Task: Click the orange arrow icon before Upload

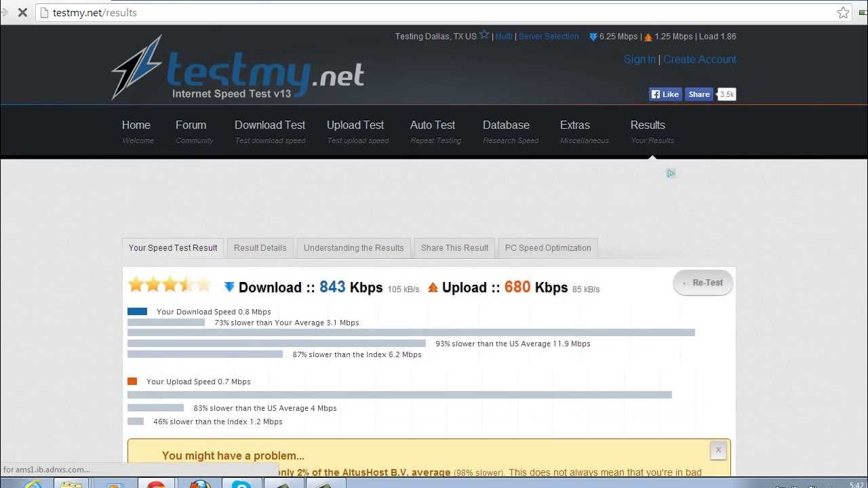Action: [433, 287]
